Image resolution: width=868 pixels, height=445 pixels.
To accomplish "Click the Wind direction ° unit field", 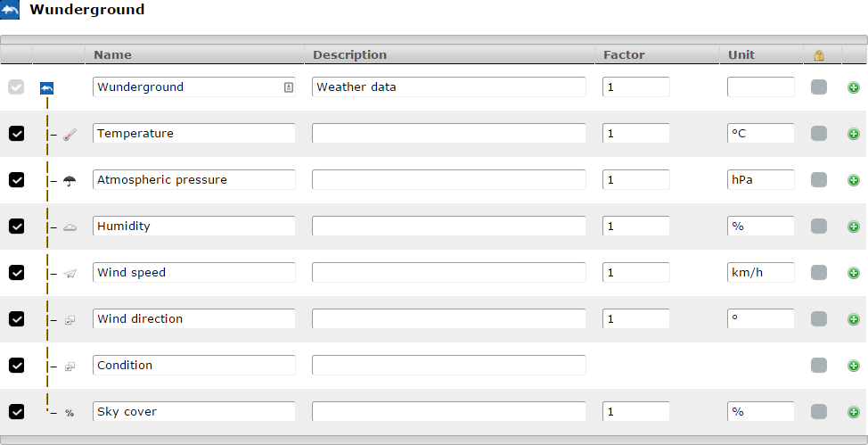I will coord(760,318).
